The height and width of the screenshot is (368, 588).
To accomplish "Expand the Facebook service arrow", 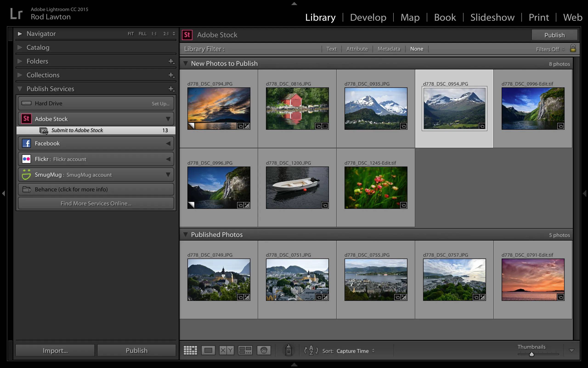I will [168, 144].
